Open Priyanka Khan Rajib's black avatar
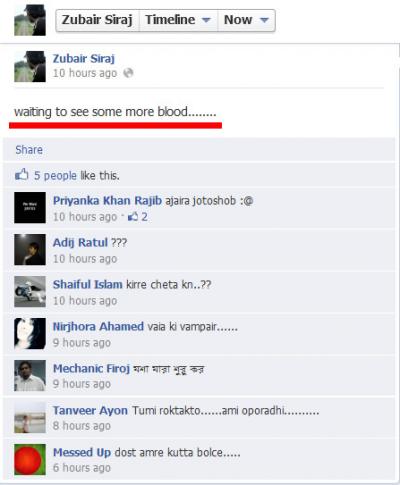 pyautogui.click(x=30, y=207)
